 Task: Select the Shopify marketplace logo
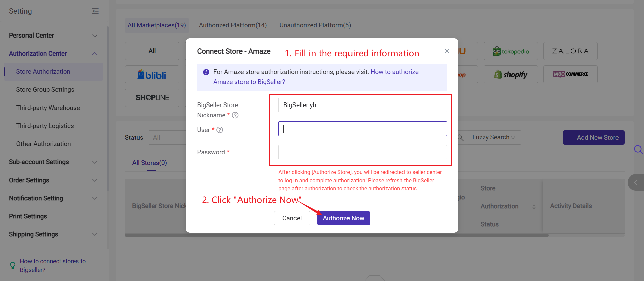511,74
